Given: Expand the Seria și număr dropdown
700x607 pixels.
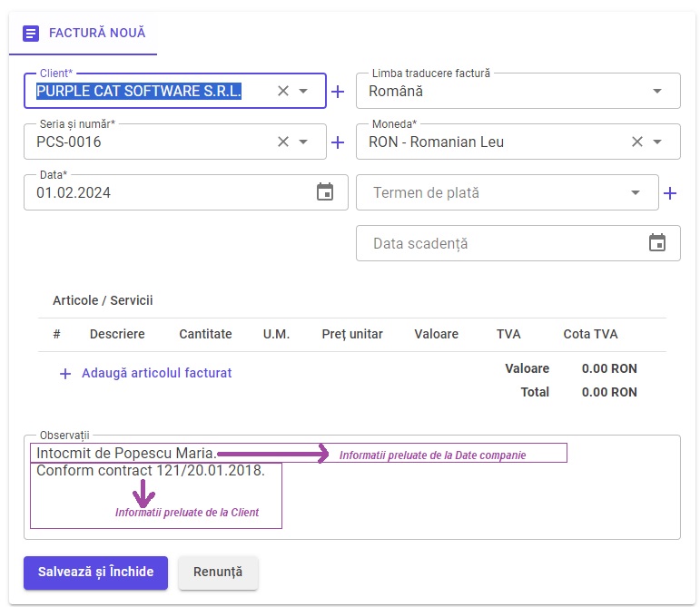Looking at the screenshot, I should pos(303,142).
